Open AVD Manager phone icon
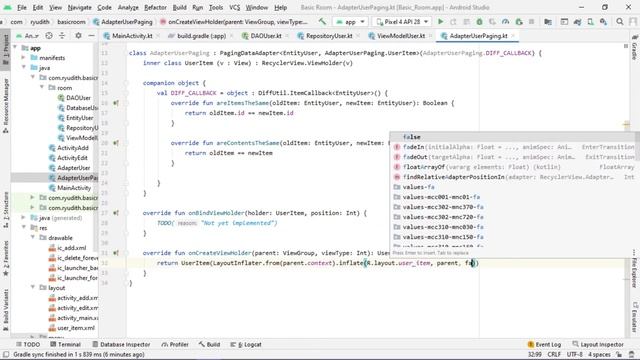 click(591, 22)
